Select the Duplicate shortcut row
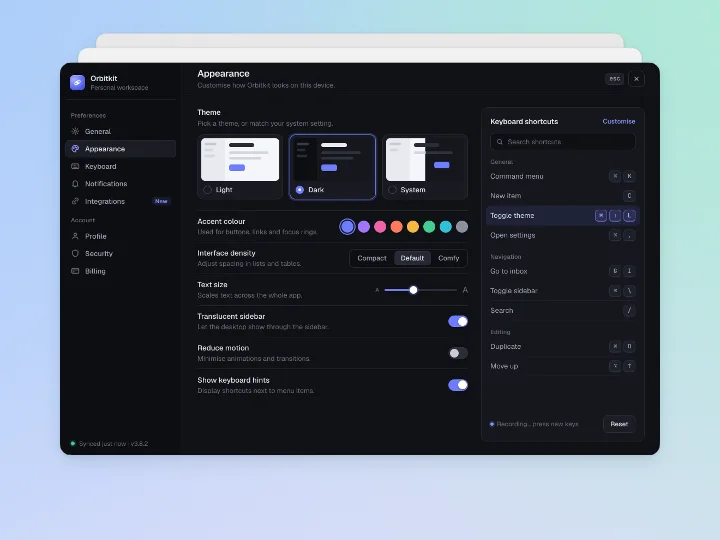Image resolution: width=720 pixels, height=540 pixels. [x=563, y=346]
